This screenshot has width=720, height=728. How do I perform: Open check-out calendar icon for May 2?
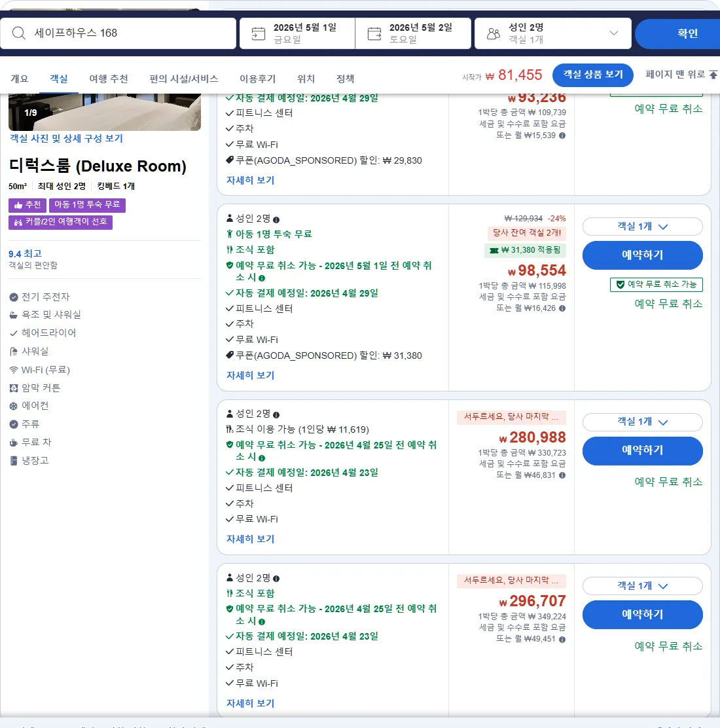374,33
